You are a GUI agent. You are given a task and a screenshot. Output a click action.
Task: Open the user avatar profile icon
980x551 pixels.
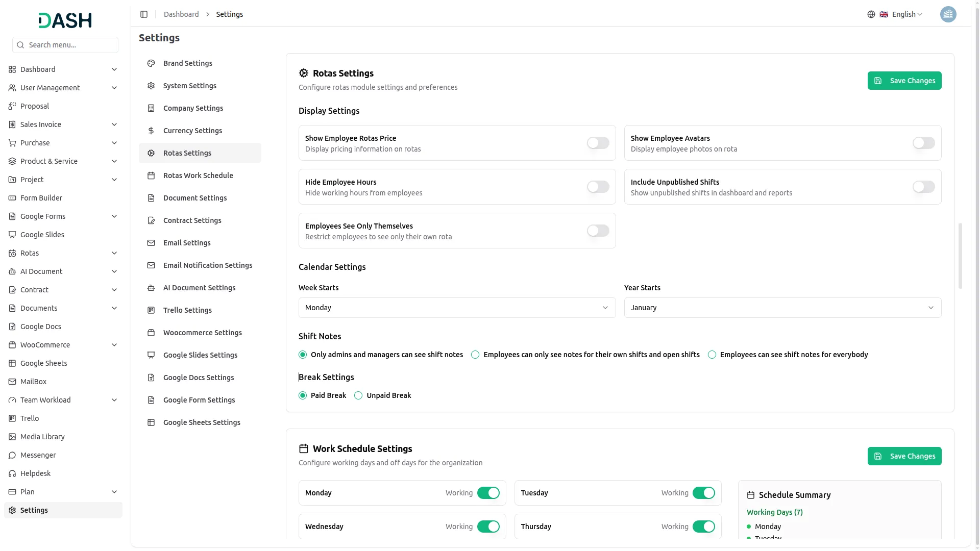pyautogui.click(x=948, y=14)
